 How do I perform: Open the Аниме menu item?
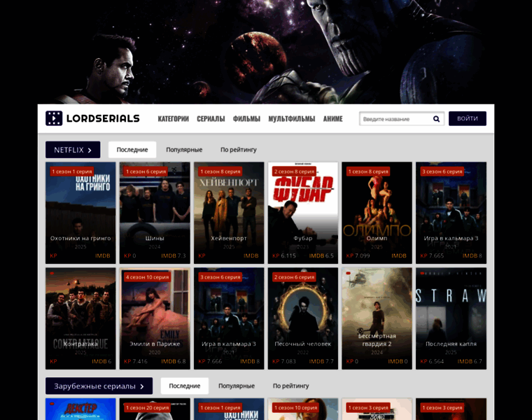332,119
